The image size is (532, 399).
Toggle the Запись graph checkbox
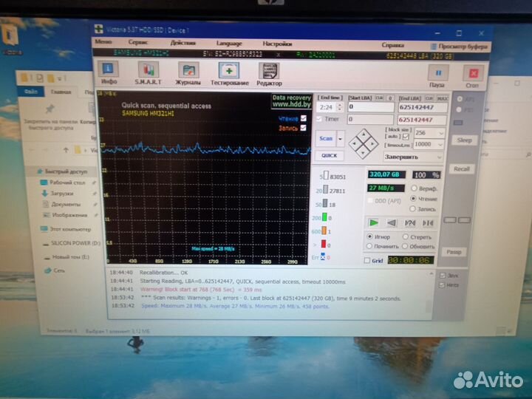tap(304, 128)
